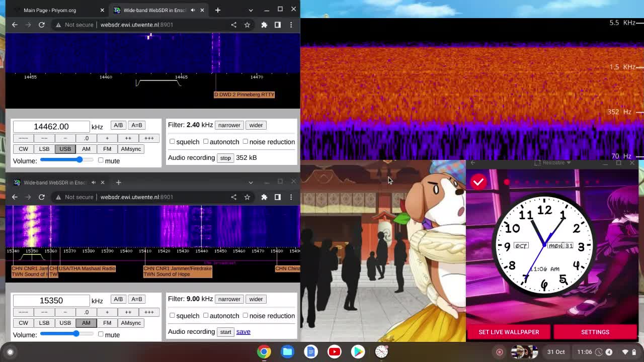Reload page in top WebSDR Chrome window
This screenshot has width=644, height=362.
42,25
